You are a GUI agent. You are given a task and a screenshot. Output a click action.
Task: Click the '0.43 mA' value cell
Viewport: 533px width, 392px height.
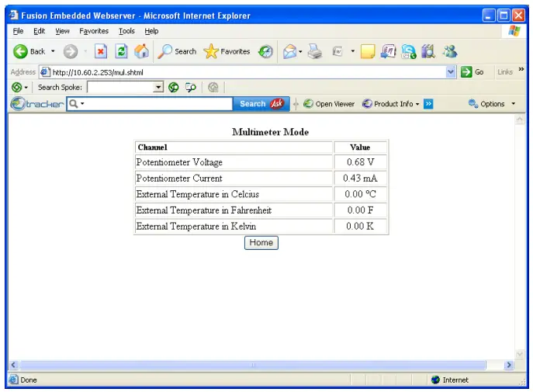(360, 179)
